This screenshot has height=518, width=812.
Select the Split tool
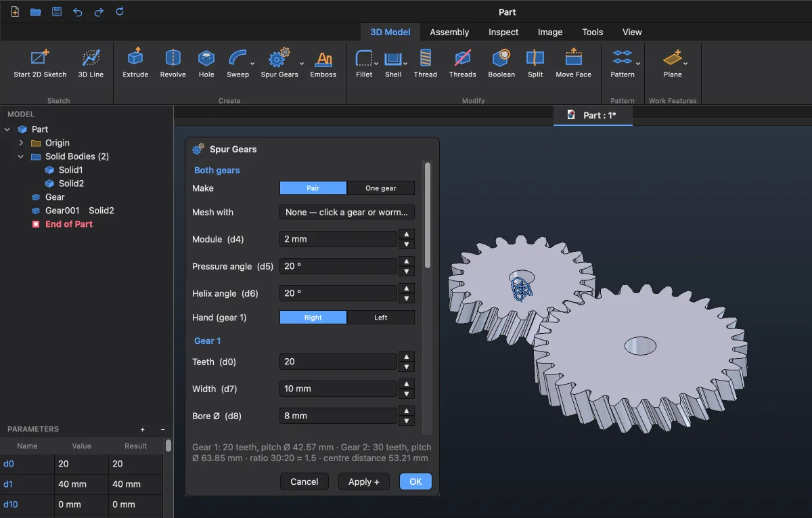[535, 64]
